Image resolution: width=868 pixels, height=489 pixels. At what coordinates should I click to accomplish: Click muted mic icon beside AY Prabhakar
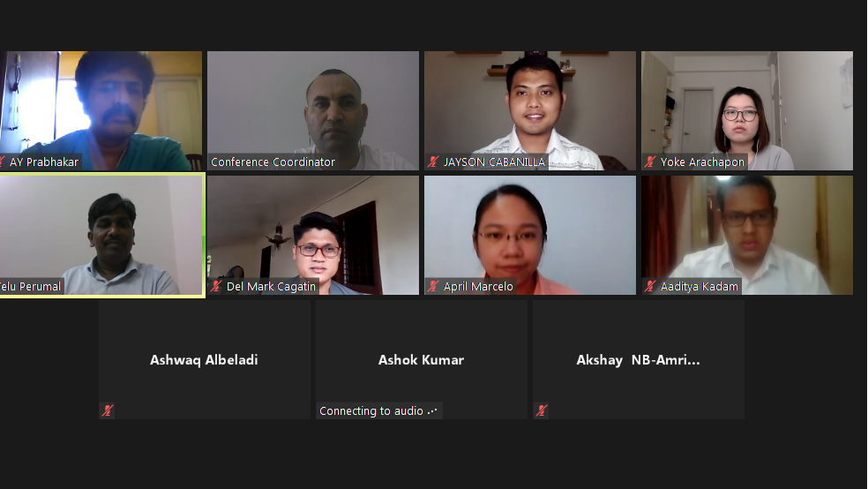tap(2, 162)
